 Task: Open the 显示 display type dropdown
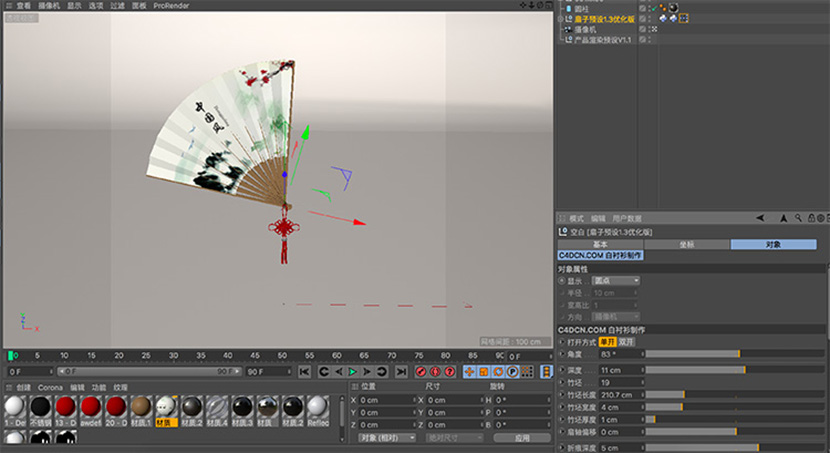616,281
